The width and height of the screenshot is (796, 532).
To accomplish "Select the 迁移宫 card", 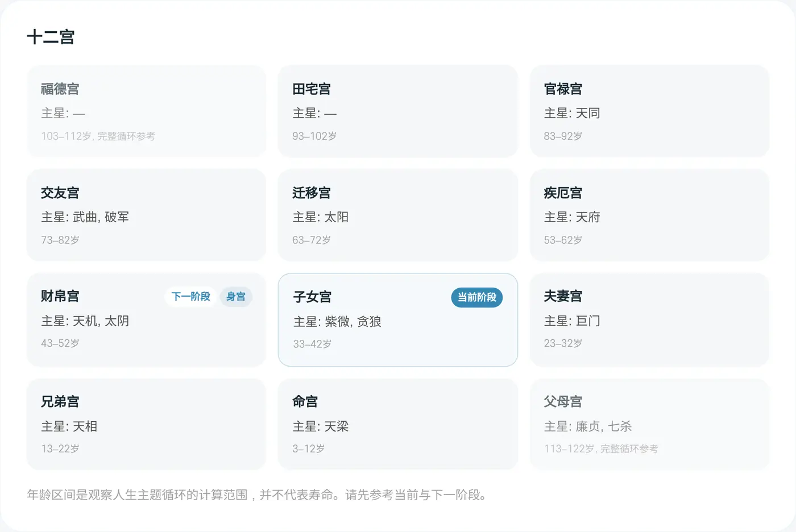I will pos(397,215).
